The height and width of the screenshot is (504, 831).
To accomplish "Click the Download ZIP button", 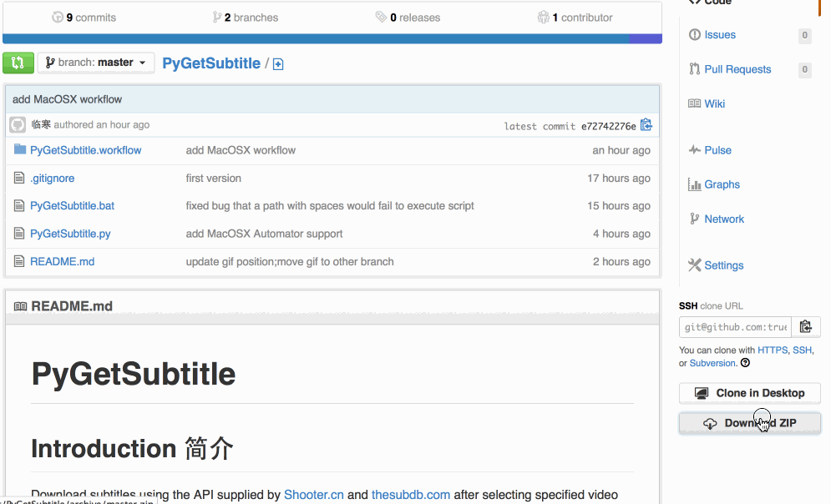I will (x=749, y=423).
